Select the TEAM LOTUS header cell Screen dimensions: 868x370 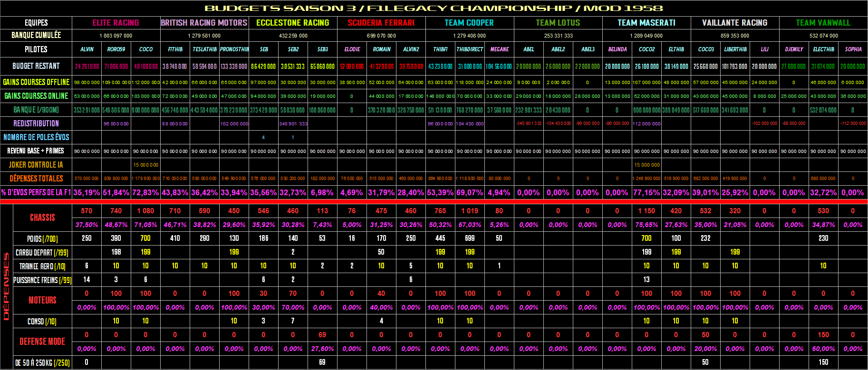click(558, 22)
